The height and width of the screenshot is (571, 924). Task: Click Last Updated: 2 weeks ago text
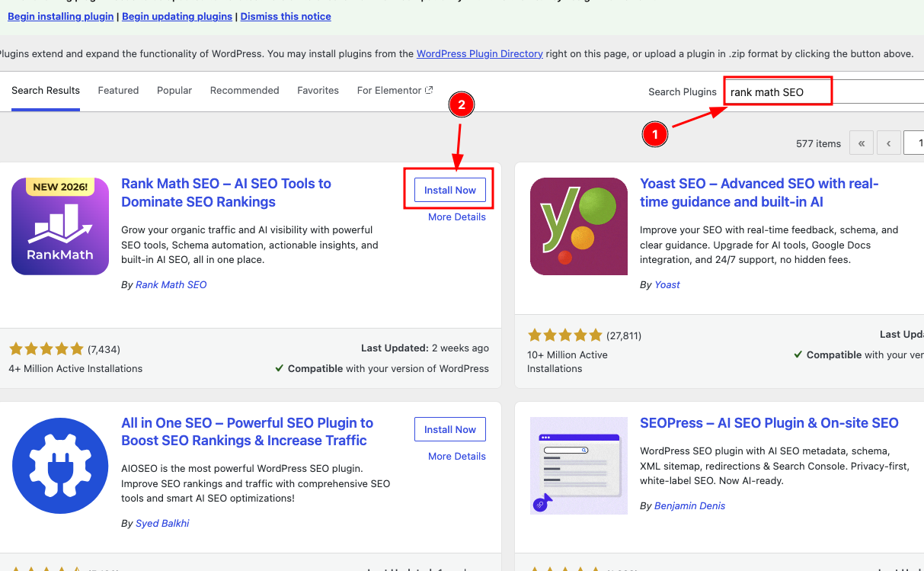click(425, 348)
